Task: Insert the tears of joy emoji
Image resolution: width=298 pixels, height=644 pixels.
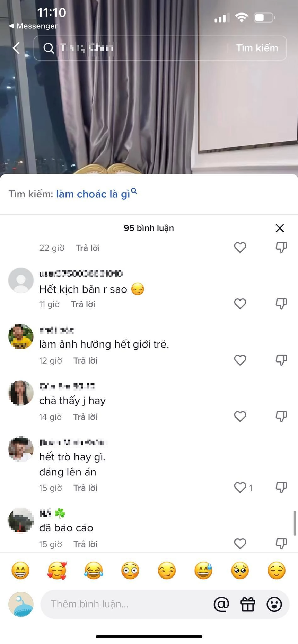Action: [94, 571]
